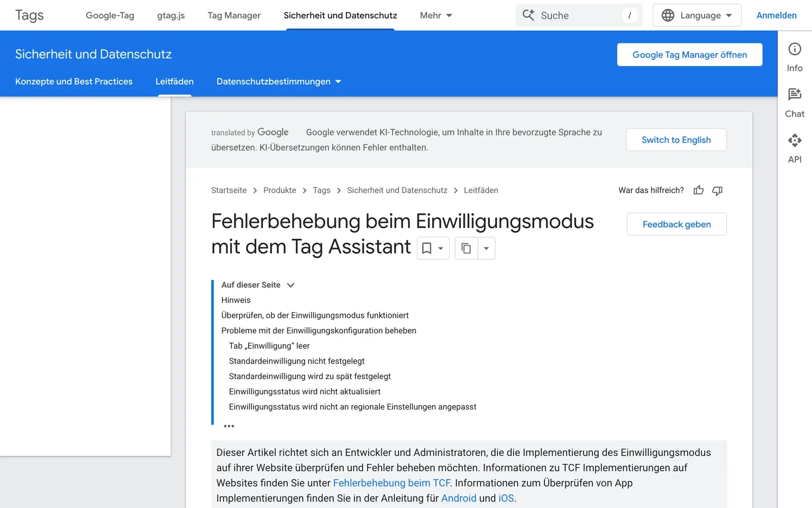Open the Leitfäden breadcrumb link

click(481, 190)
